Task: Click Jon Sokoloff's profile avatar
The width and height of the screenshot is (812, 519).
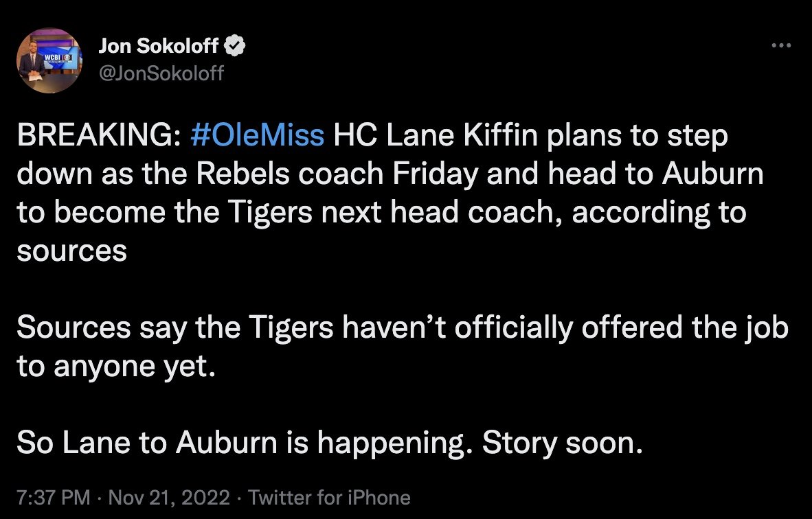Action: click(46, 59)
